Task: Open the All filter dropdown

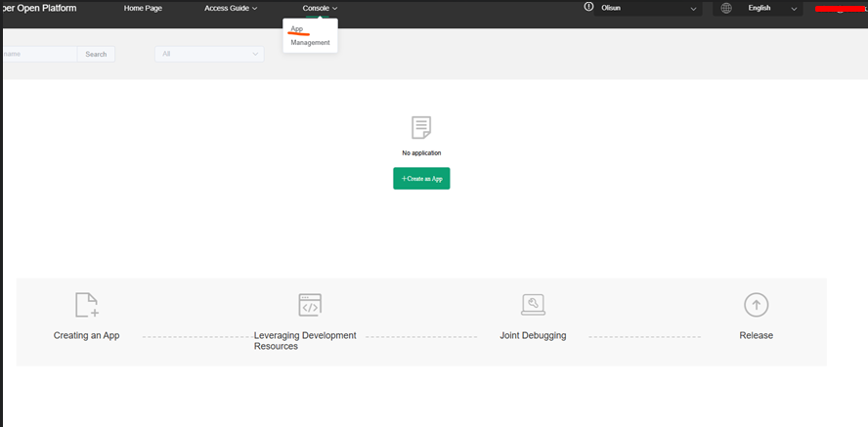Action: click(x=208, y=54)
